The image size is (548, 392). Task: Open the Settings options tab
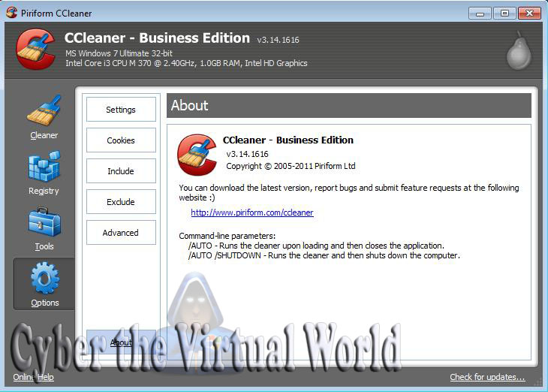[x=121, y=110]
